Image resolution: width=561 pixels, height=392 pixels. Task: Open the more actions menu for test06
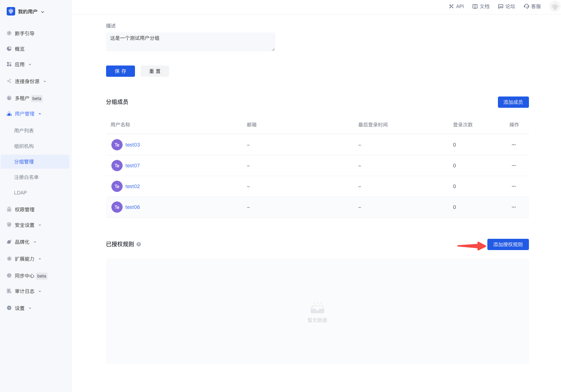click(514, 207)
